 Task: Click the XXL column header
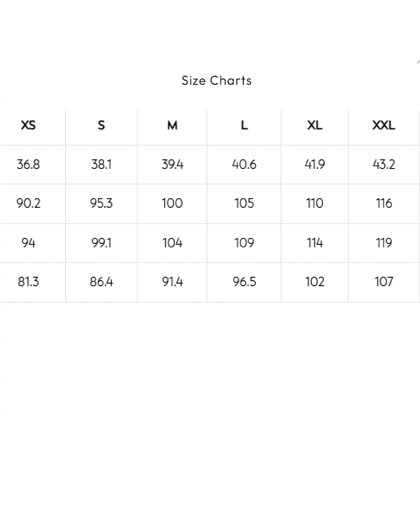click(x=384, y=125)
